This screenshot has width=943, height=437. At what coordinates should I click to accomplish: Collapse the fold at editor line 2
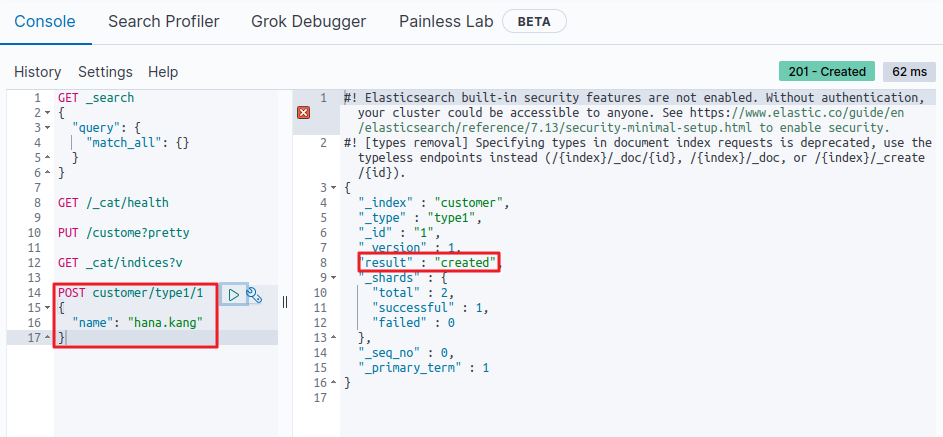47,113
